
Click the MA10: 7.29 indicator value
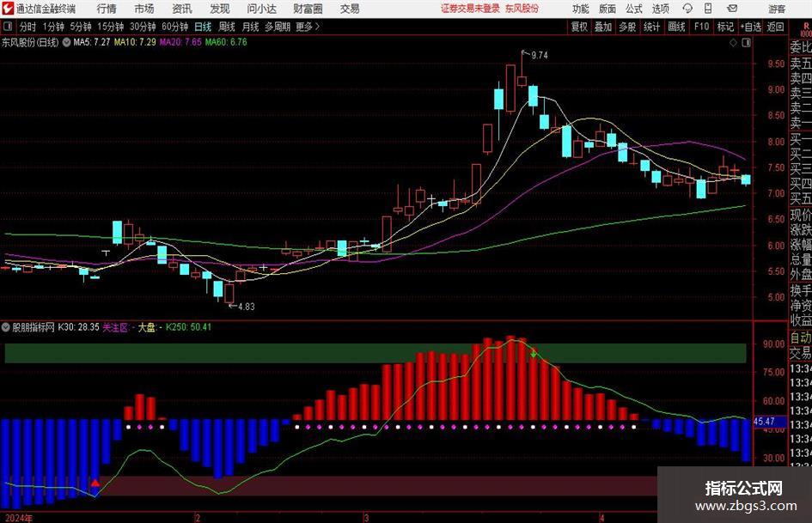click(135, 42)
